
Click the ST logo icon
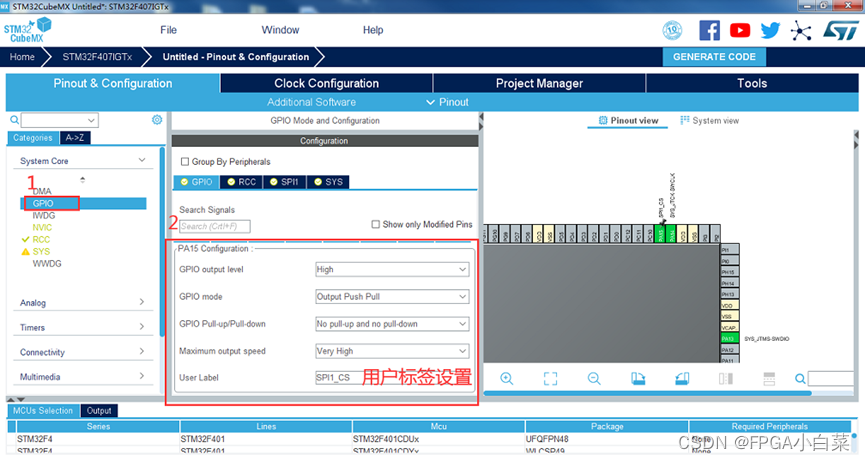[x=841, y=30]
